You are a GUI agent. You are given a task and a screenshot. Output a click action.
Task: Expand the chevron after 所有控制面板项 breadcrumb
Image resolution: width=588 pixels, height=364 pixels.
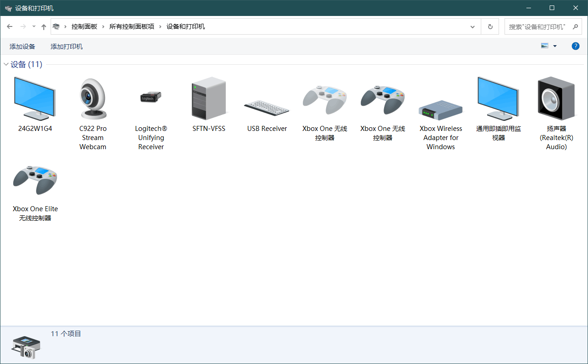161,26
